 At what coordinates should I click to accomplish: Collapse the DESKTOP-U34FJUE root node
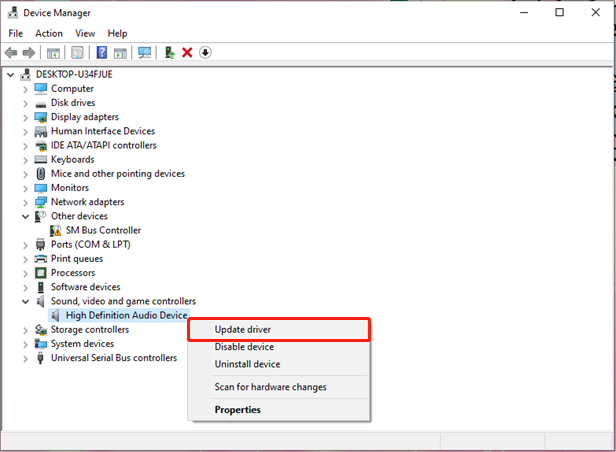pos(11,74)
